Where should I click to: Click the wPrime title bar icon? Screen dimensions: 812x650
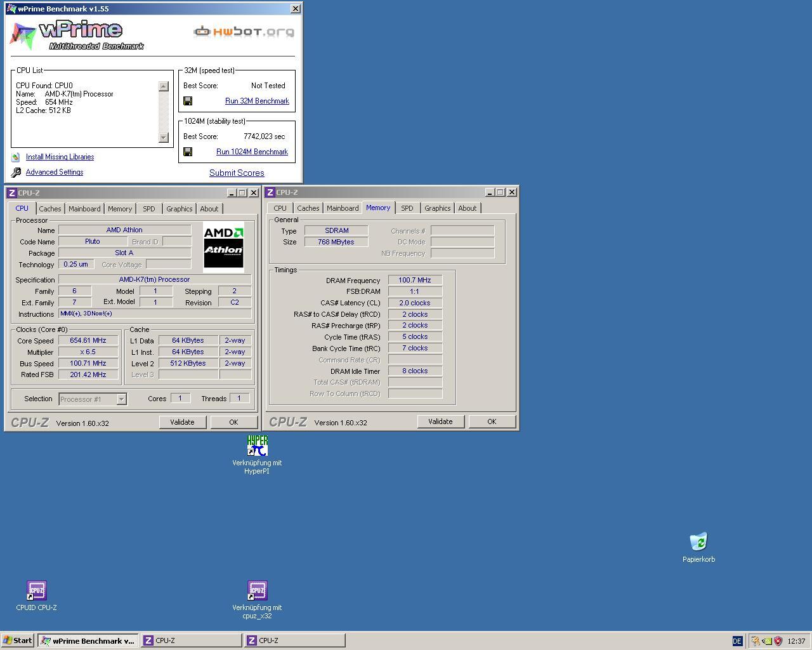pyautogui.click(x=11, y=9)
